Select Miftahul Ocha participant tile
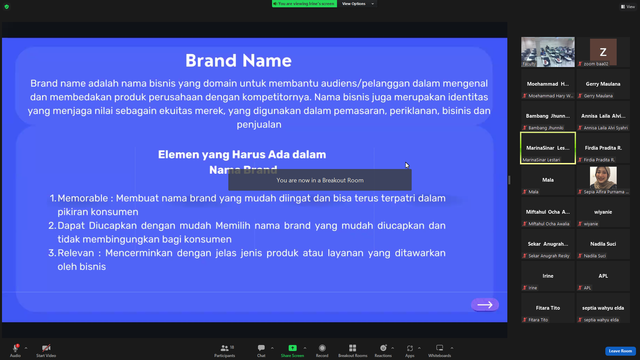This screenshot has height=360, width=640. pyautogui.click(x=548, y=212)
